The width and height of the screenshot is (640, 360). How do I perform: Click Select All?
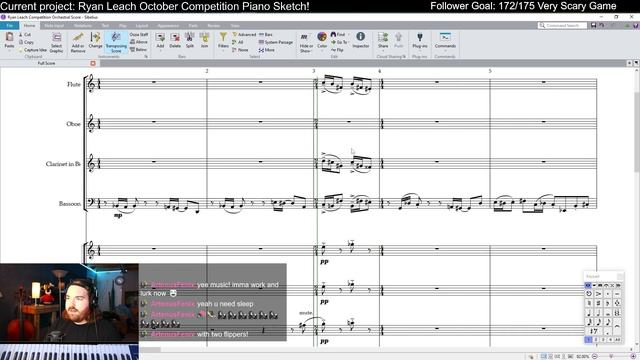click(238, 42)
